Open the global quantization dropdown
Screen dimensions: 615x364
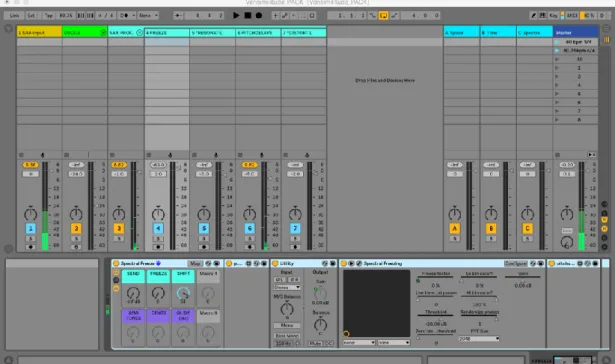[x=148, y=15]
